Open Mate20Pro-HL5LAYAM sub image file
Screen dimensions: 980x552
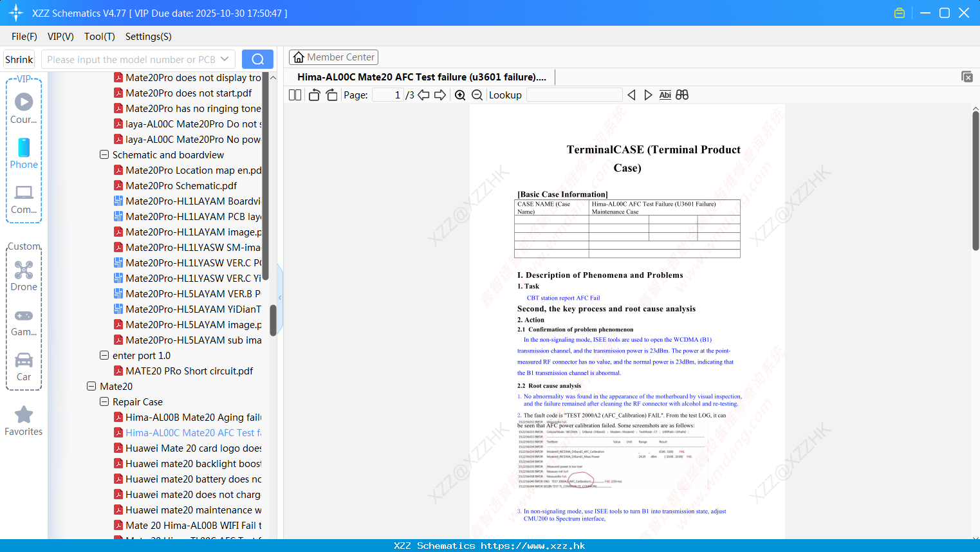tap(187, 340)
